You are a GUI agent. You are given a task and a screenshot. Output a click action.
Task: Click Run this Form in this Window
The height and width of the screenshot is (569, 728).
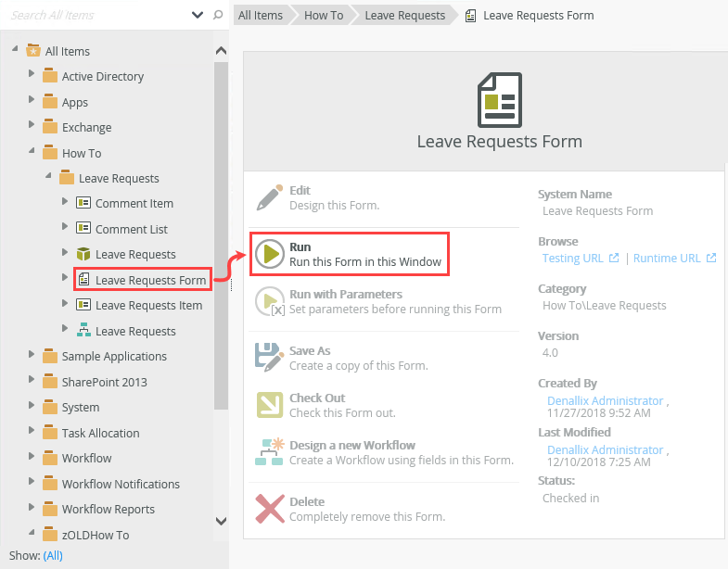(365, 261)
